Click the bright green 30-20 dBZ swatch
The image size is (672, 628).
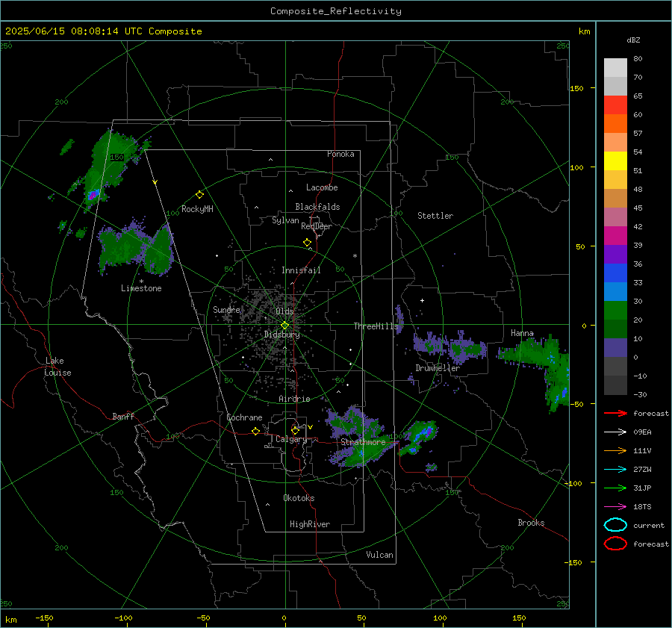click(615, 311)
